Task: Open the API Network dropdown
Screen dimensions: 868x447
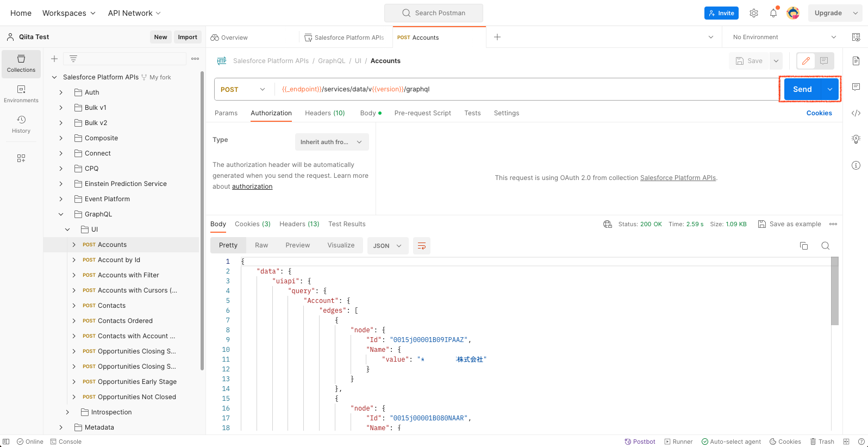Action: tap(135, 13)
